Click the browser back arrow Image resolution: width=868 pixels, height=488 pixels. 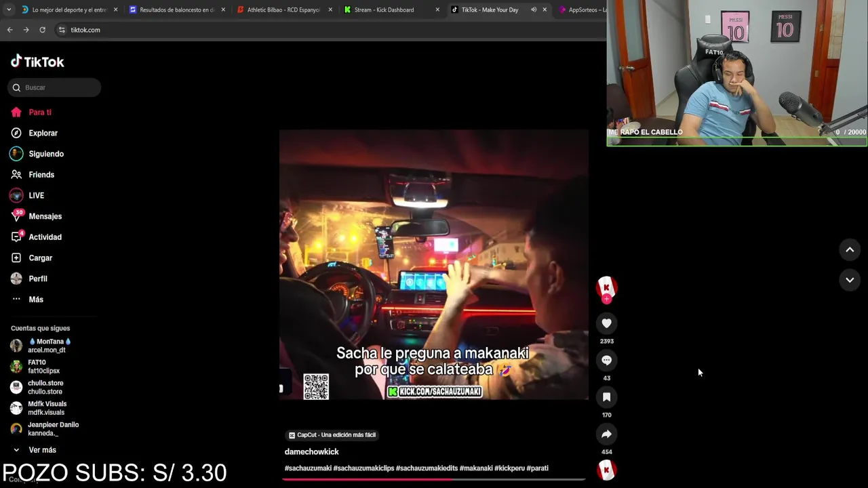[x=9, y=30]
